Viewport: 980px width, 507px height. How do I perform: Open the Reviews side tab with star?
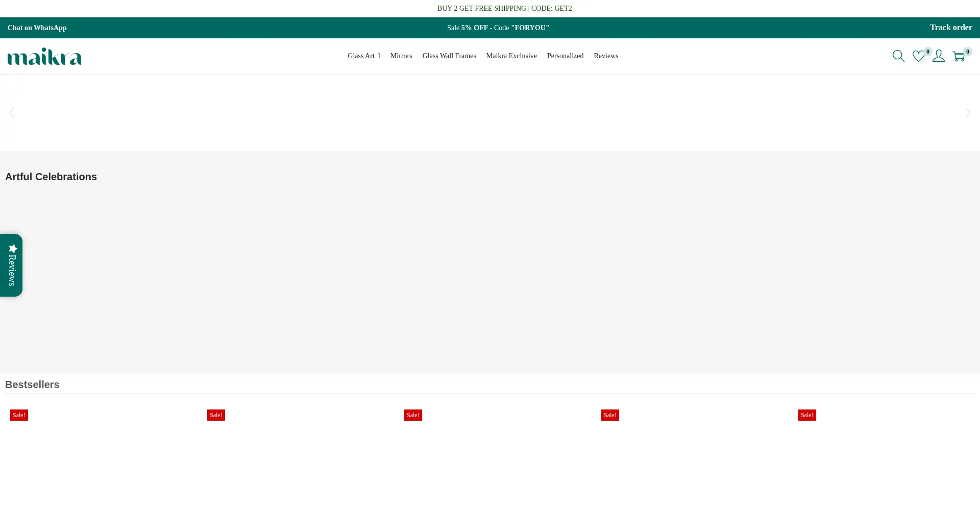click(11, 265)
